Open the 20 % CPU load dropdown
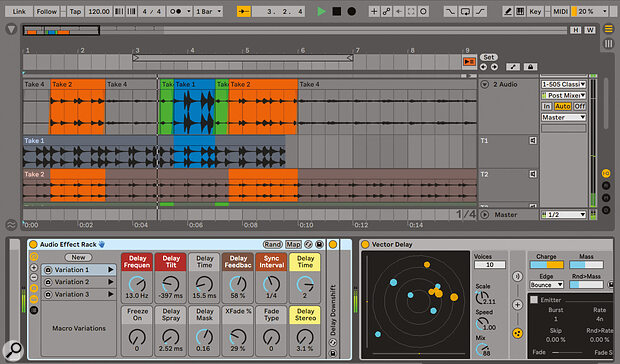The height and width of the screenshot is (364, 620). [589, 11]
